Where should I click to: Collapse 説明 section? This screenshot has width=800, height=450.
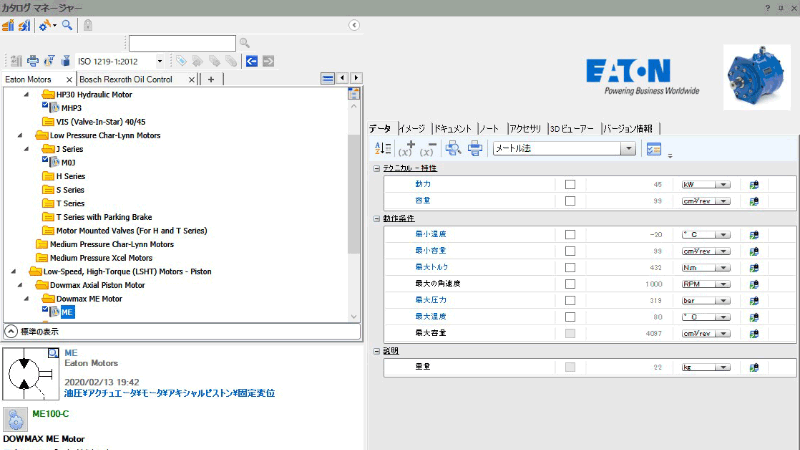click(377, 351)
